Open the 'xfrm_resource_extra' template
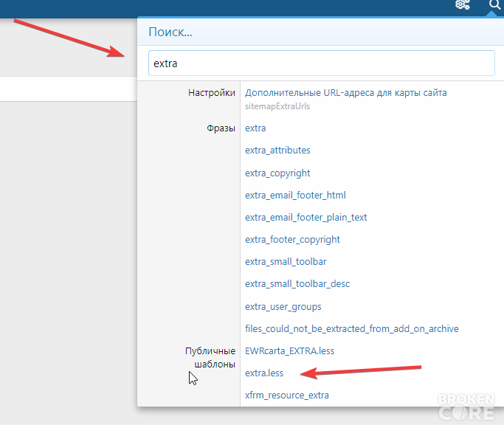Viewport: 504px width, 425px height. [x=287, y=395]
